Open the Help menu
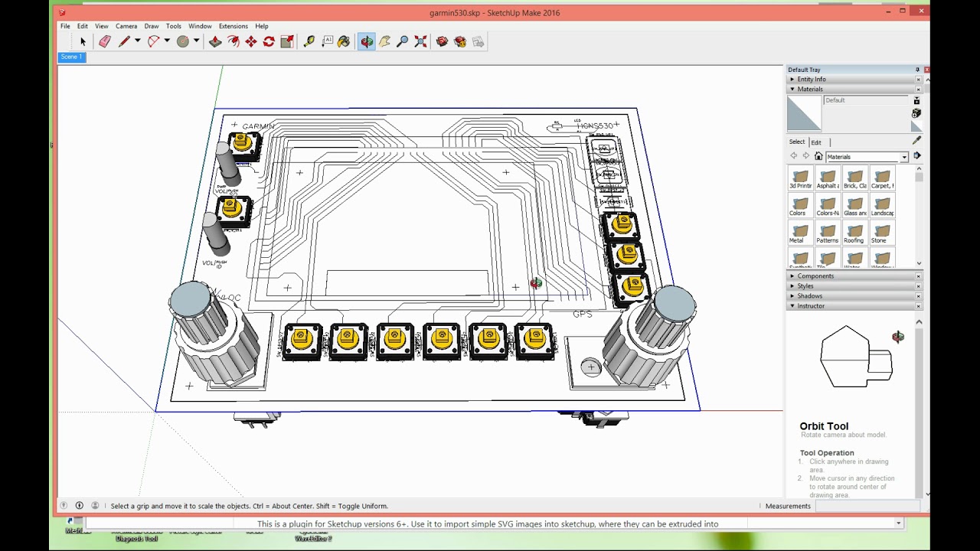980x551 pixels. tap(262, 26)
